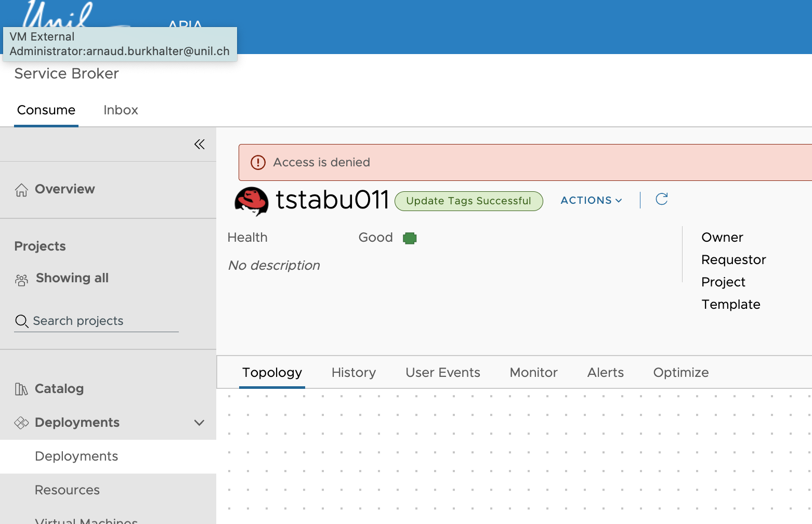Screen dimensions: 812x524
Task: Click the projects people icon
Action: tap(21, 280)
